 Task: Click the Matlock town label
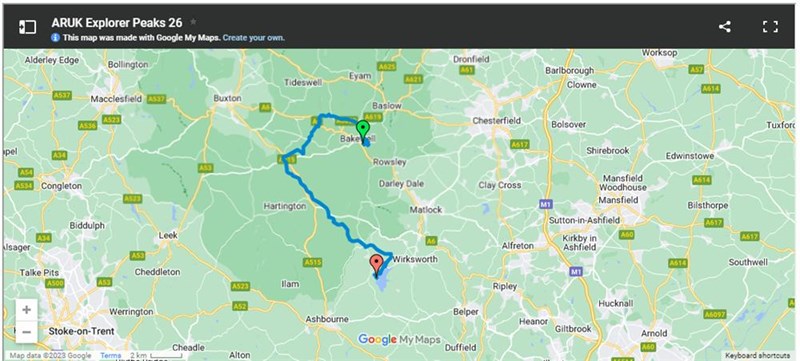click(x=426, y=210)
